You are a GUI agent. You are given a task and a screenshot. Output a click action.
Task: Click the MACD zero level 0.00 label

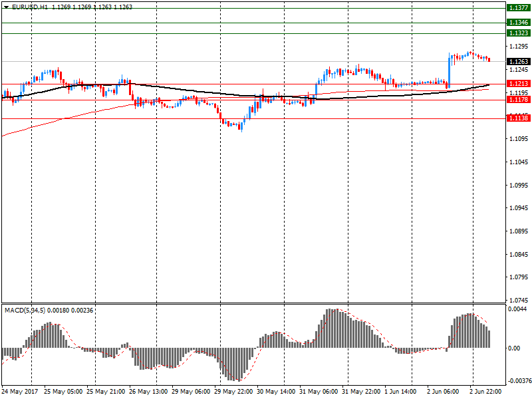(514, 348)
